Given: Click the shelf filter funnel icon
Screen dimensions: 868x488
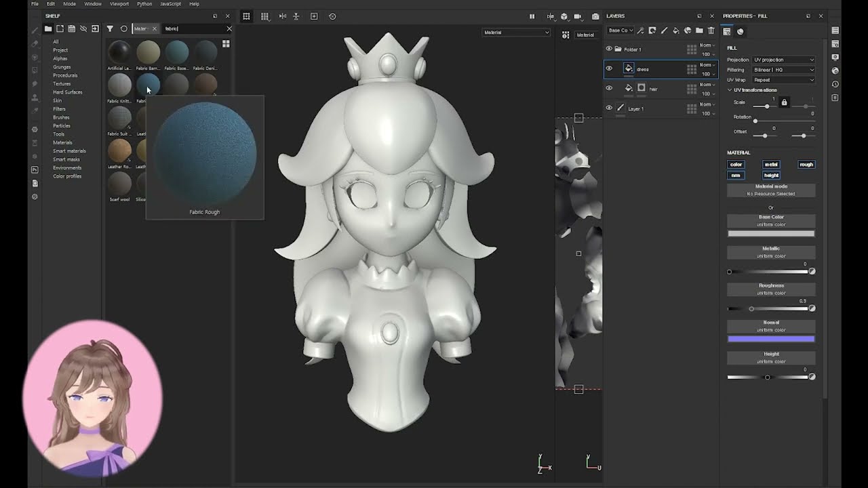Looking at the screenshot, I should [110, 28].
